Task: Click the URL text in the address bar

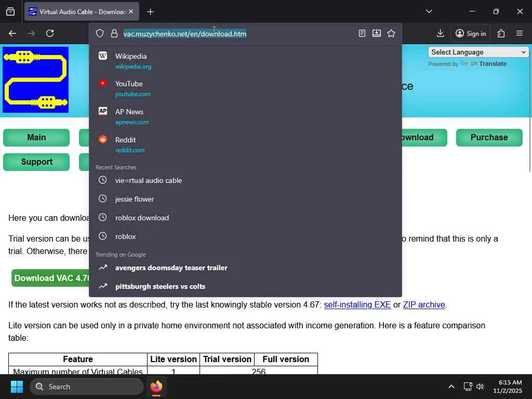Action: [185, 34]
